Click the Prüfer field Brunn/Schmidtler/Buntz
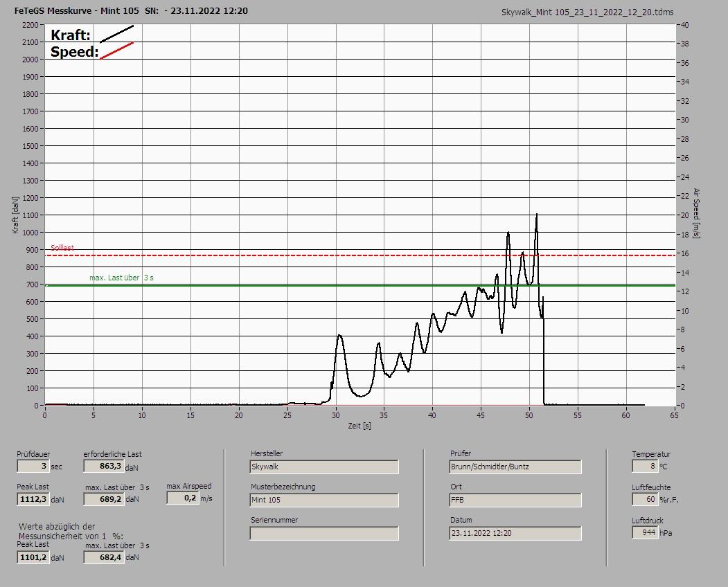Image resolution: width=728 pixels, height=587 pixels. point(515,467)
